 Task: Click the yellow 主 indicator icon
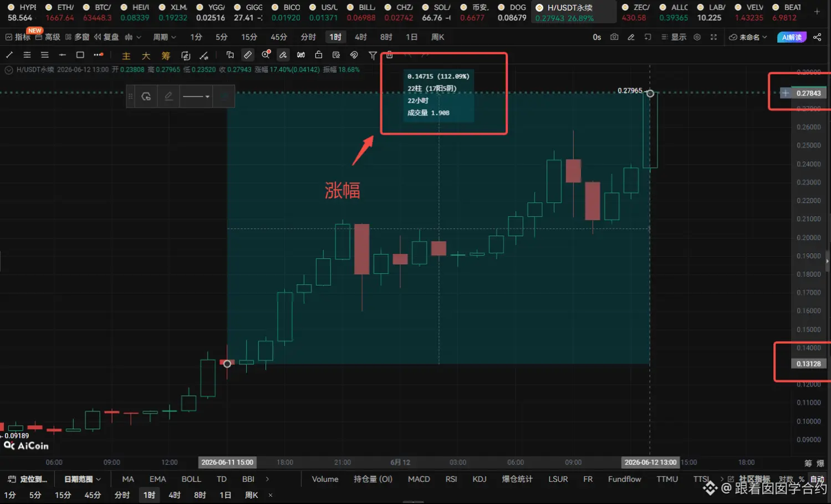126,55
